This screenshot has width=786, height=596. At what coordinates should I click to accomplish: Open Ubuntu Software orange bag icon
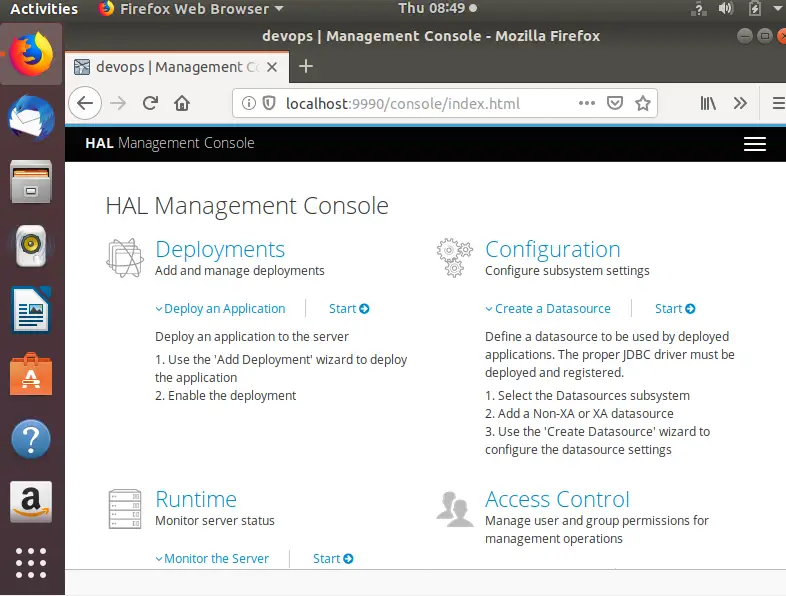pyautogui.click(x=31, y=374)
